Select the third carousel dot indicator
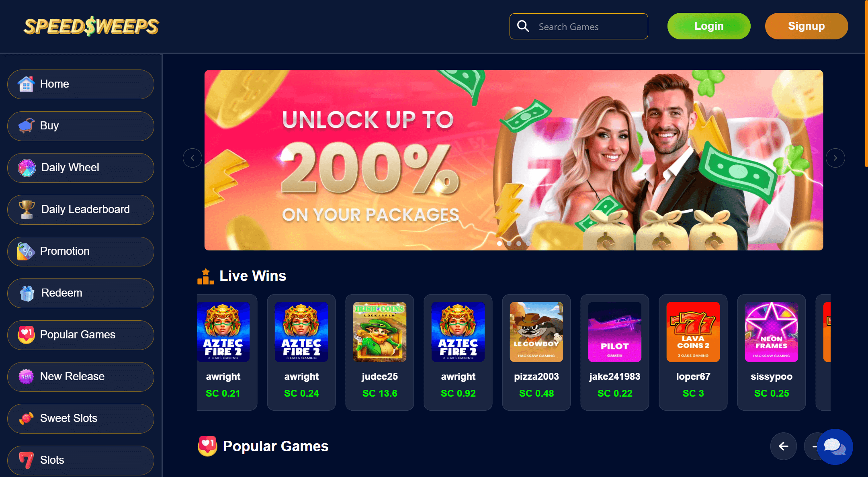 (519, 244)
